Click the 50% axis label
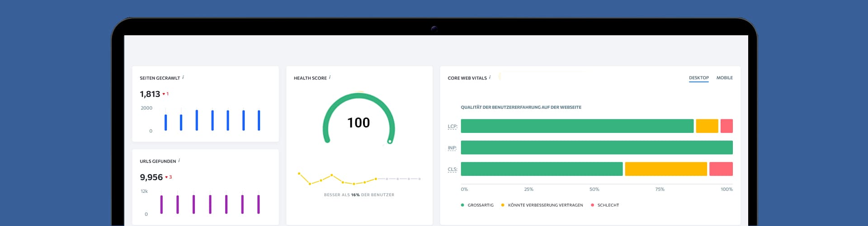Viewport: 868px width, 226px height. tap(594, 189)
